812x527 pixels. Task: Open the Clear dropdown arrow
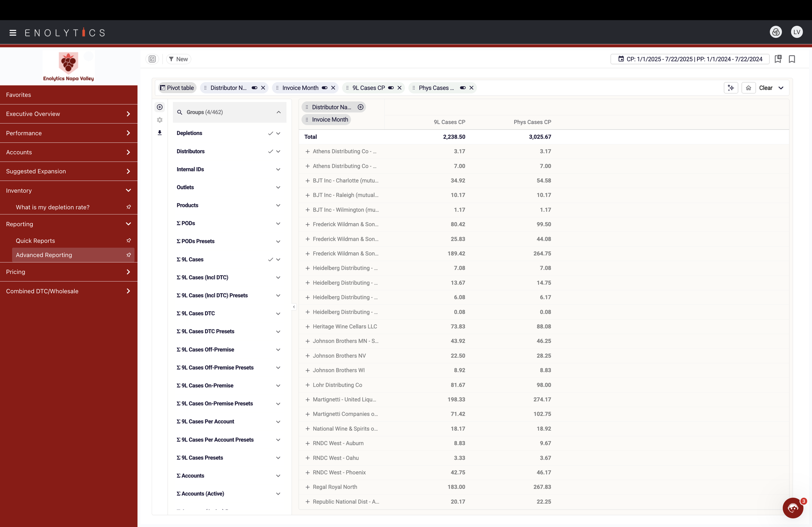pyautogui.click(x=780, y=88)
